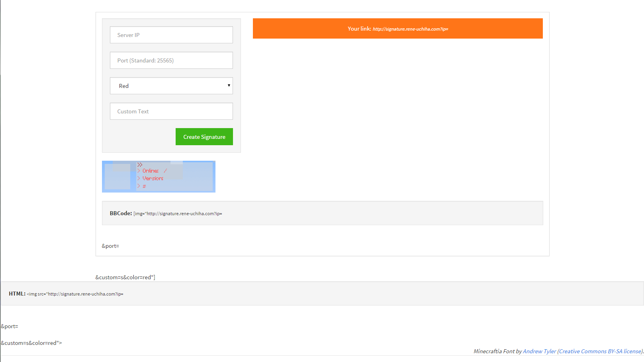Click the link URL in the orange banner

(x=410, y=29)
